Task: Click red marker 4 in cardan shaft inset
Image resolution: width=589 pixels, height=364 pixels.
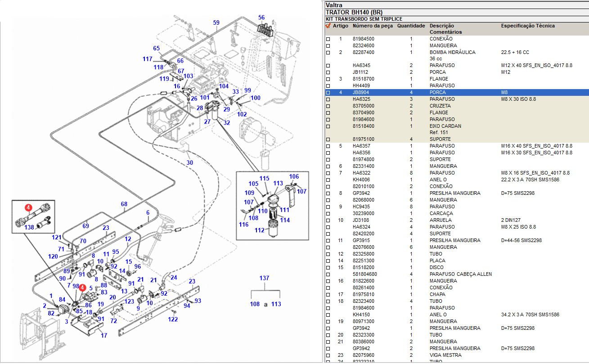Action: pyautogui.click(x=28, y=208)
